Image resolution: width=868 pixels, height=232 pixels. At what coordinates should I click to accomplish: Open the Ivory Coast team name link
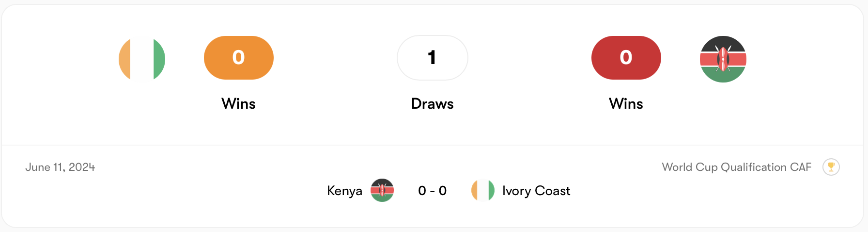536,191
